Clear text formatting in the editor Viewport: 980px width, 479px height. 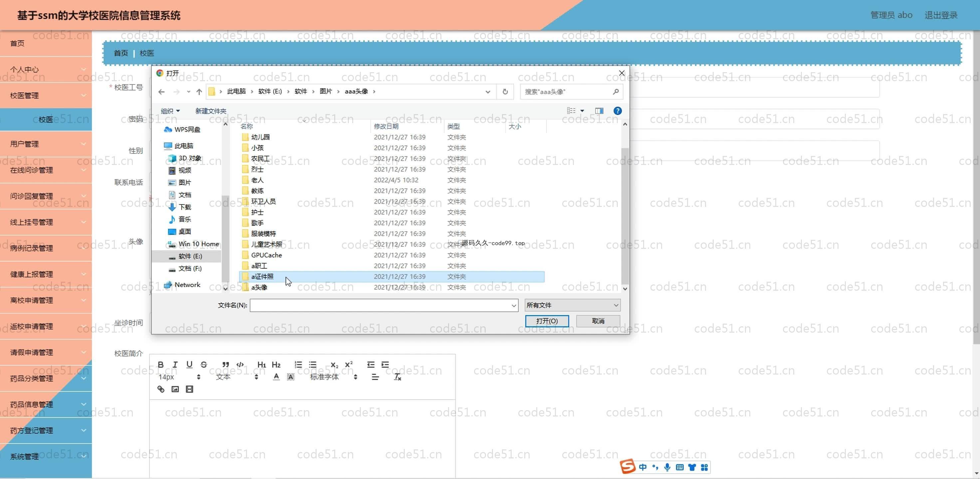(x=397, y=377)
